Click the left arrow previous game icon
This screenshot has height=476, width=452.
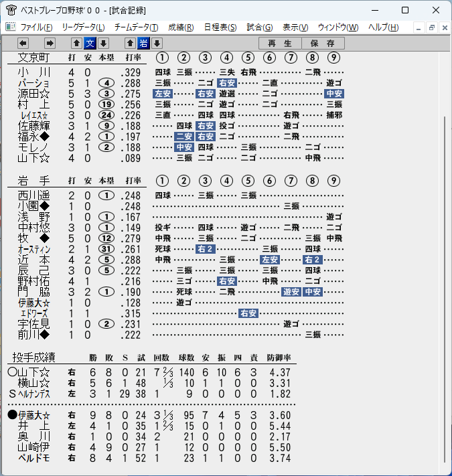(23, 44)
